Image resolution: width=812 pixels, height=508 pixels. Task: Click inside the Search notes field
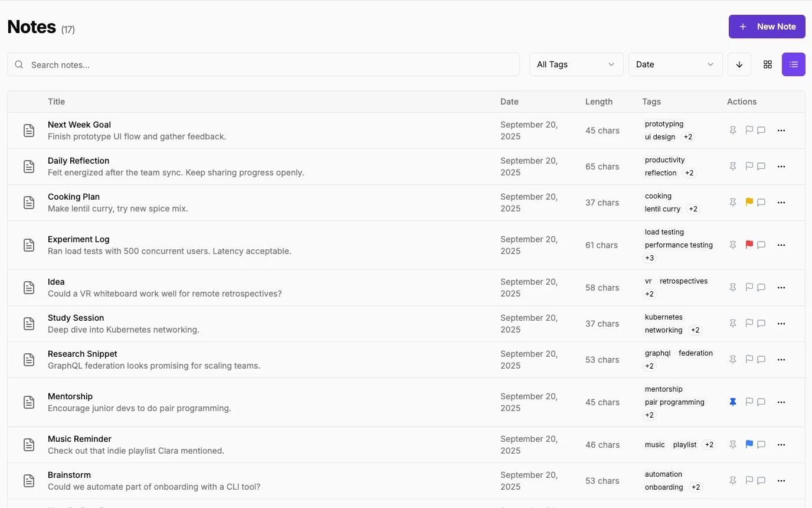click(263, 64)
